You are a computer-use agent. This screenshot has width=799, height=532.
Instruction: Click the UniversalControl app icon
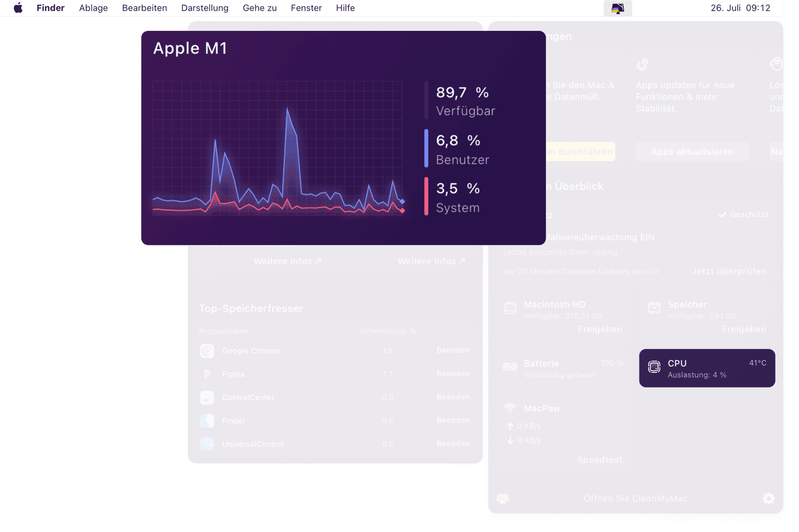point(207,444)
